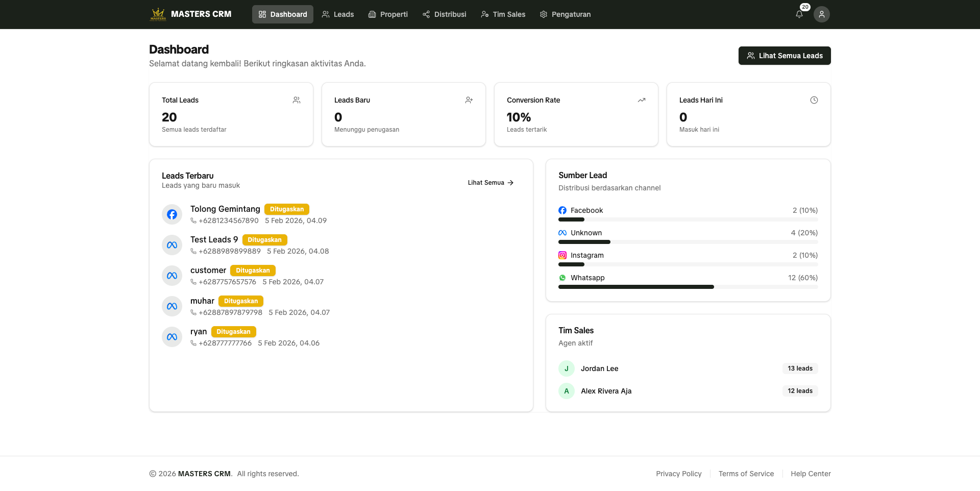The height and width of the screenshot is (491, 980).
Task: Click the Lihat Semua Leads button
Action: 785,56
